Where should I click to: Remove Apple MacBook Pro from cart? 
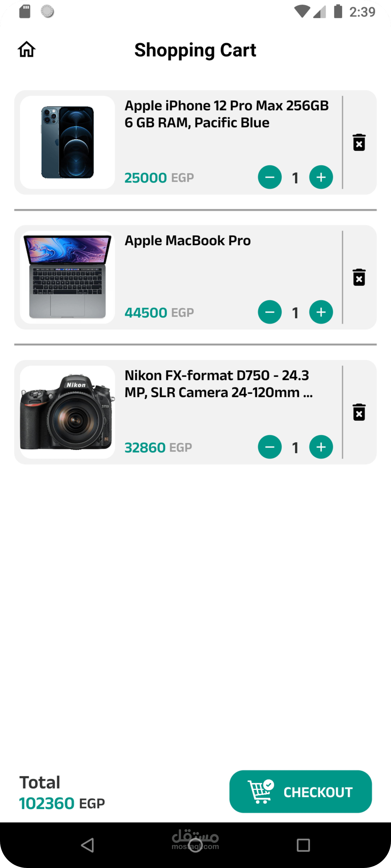point(359,277)
